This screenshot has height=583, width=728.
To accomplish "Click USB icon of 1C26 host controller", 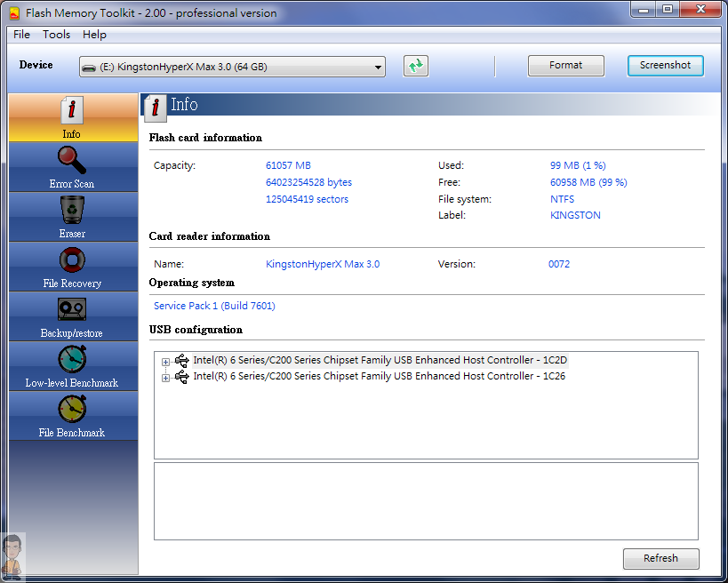I will [x=182, y=377].
